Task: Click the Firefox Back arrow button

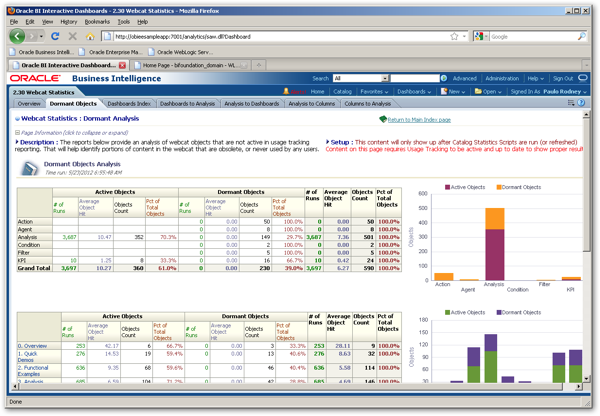Action: (17, 36)
